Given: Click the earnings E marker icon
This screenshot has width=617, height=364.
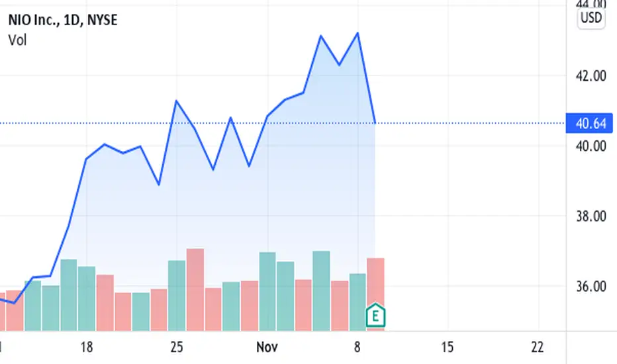Looking at the screenshot, I should click(375, 315).
